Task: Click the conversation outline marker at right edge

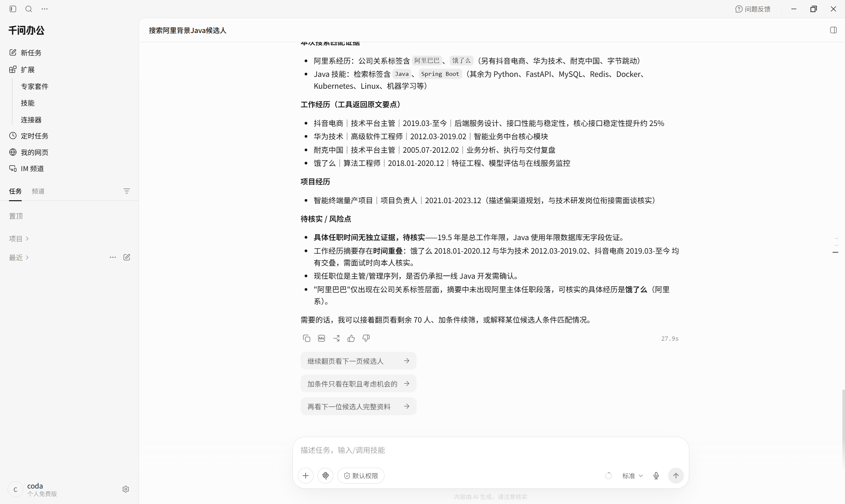Action: 835,252
